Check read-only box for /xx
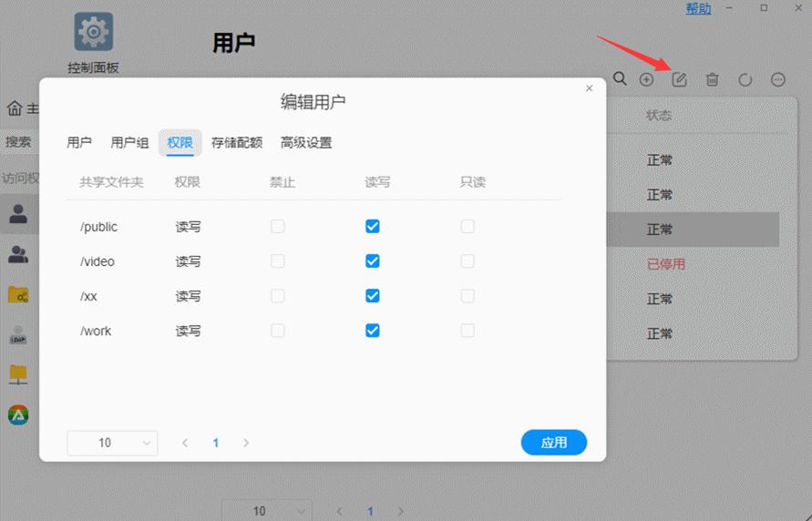 (x=468, y=295)
